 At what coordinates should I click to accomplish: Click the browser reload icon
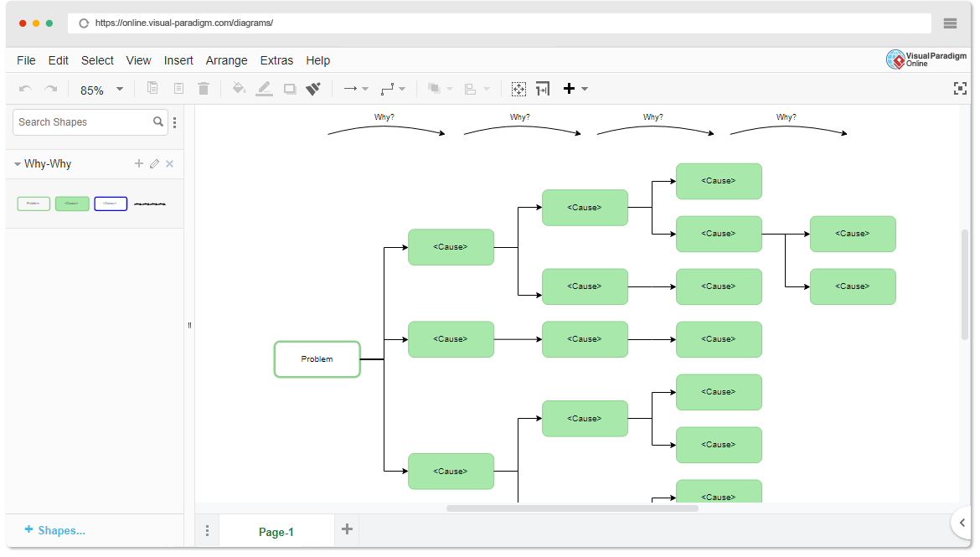(84, 23)
